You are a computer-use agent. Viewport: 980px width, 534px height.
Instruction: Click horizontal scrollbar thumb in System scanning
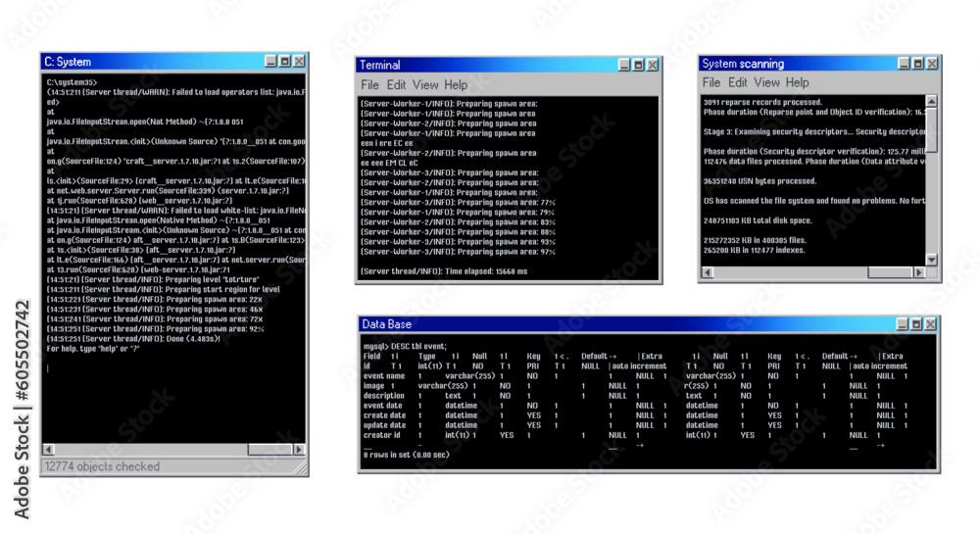(x=891, y=272)
